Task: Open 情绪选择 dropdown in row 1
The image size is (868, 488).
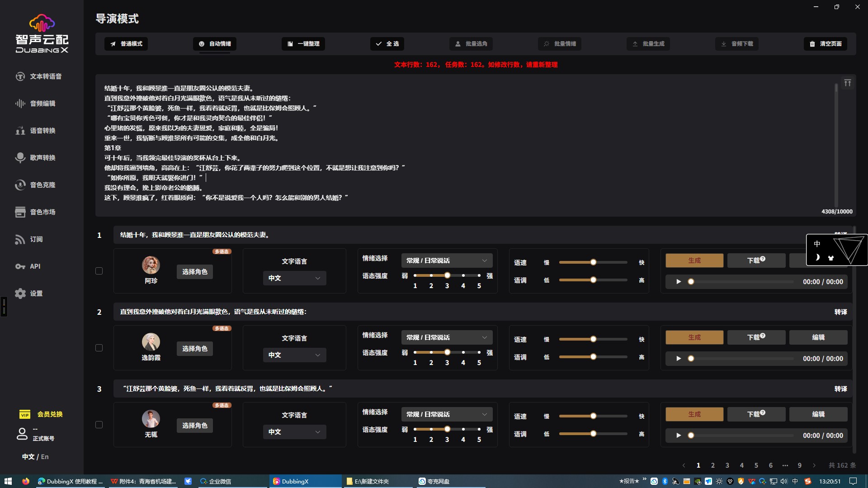Action: tap(447, 261)
